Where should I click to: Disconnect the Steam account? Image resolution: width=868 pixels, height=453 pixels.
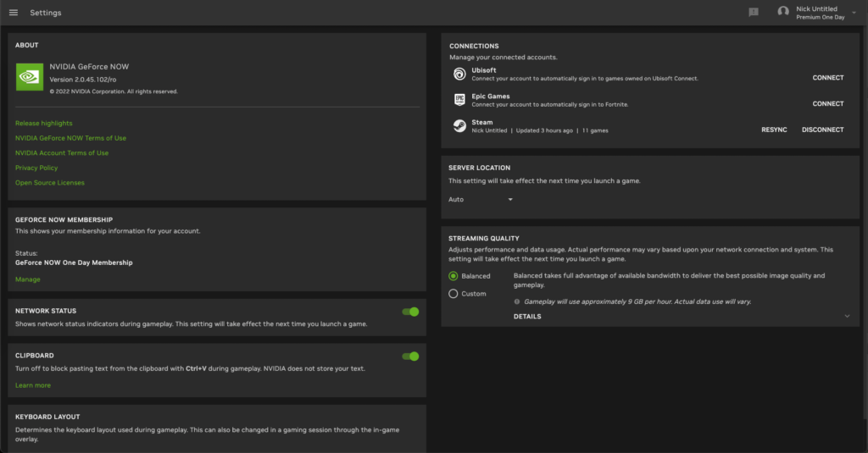(x=822, y=130)
